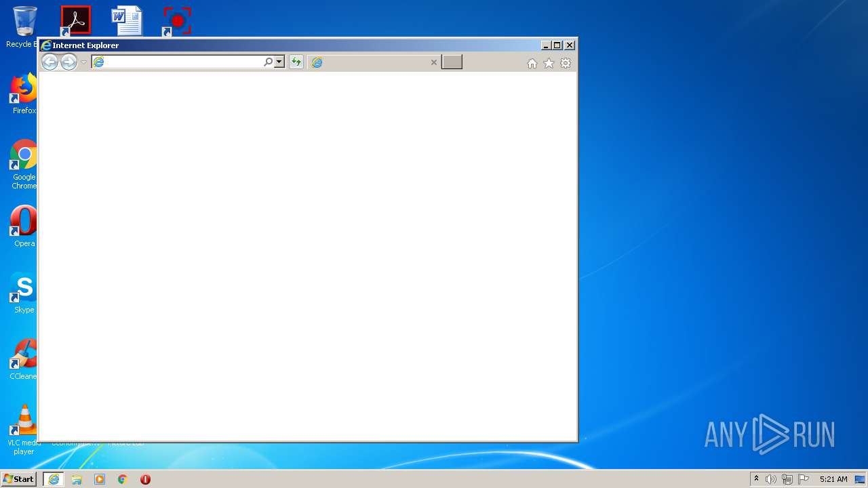Open the Windows Start menu
This screenshot has height=488, width=868.
click(18, 479)
